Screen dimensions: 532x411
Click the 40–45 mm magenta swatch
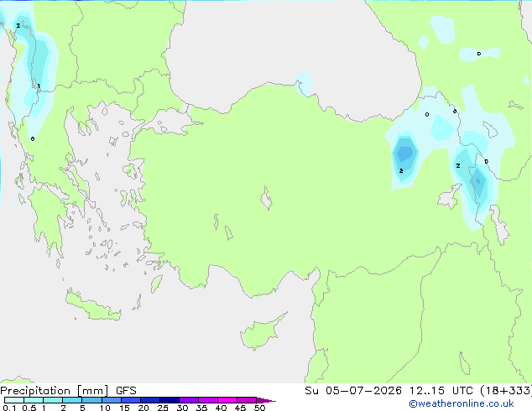pyautogui.click(x=227, y=400)
